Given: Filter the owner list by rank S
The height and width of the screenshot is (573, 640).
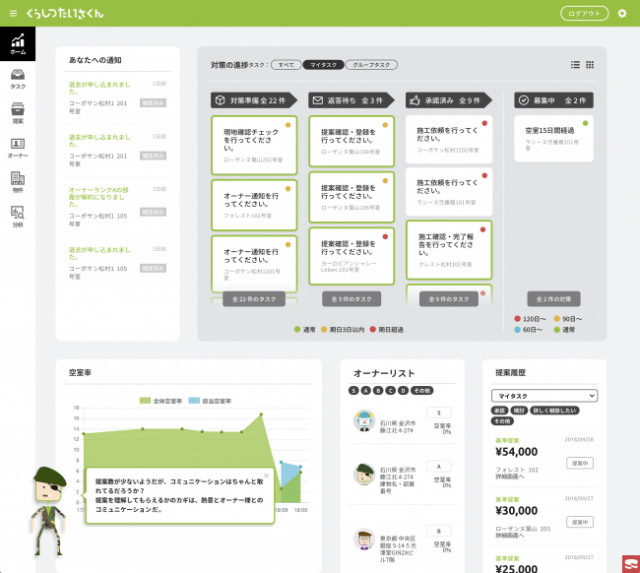Looking at the screenshot, I should point(353,390).
